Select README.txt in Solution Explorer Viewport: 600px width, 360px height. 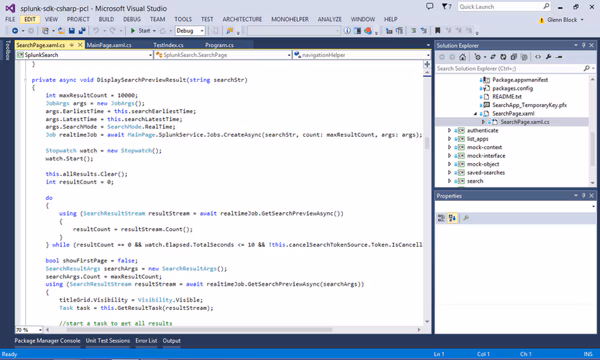click(x=507, y=96)
